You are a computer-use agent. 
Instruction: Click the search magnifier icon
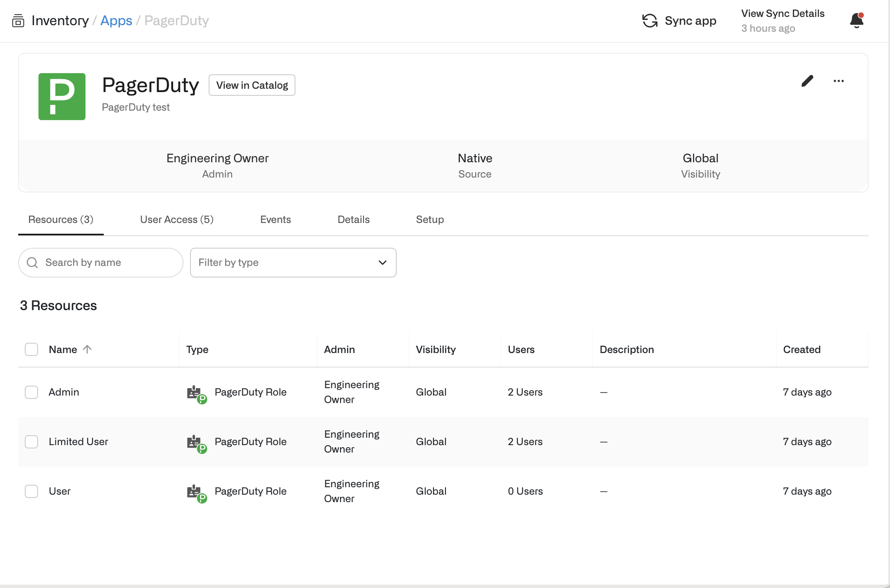pyautogui.click(x=32, y=263)
